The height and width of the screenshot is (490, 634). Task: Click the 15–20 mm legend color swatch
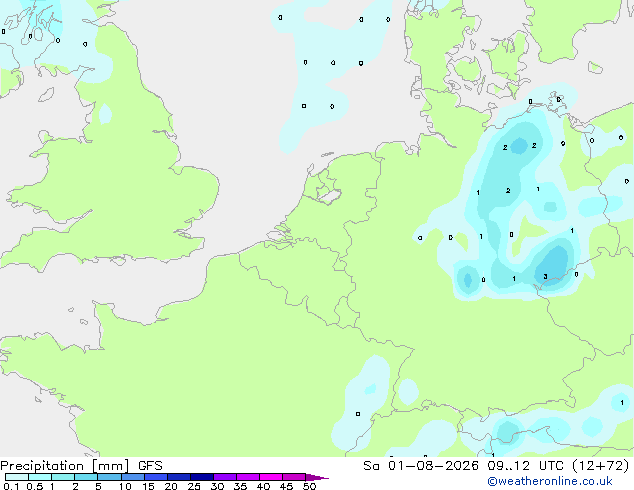(x=156, y=477)
